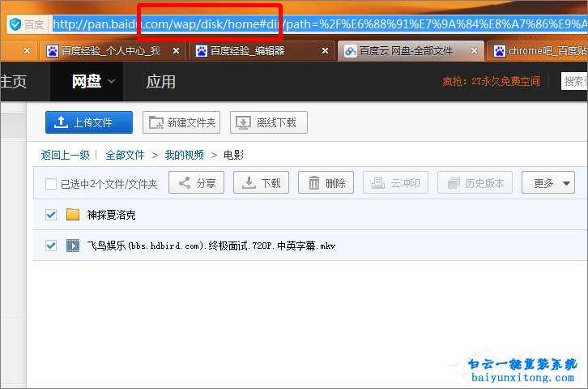The height and width of the screenshot is (389, 588).
Task: Close the 百度经验_个人中心 tab
Action: [176, 50]
